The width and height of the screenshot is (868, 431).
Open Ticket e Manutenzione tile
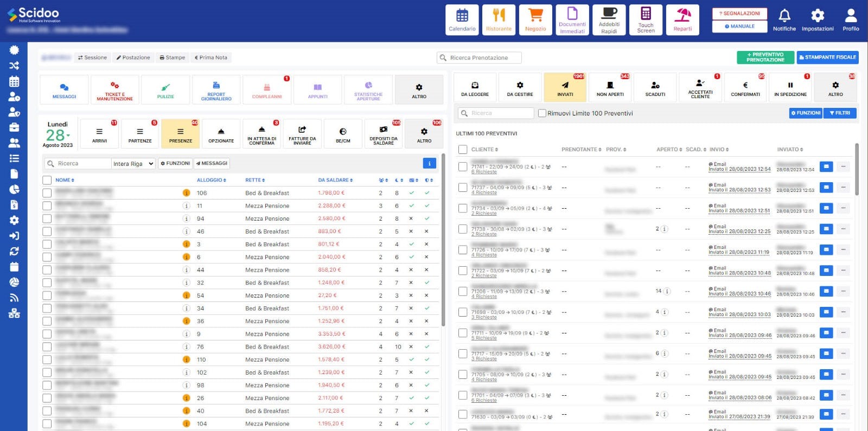click(114, 89)
